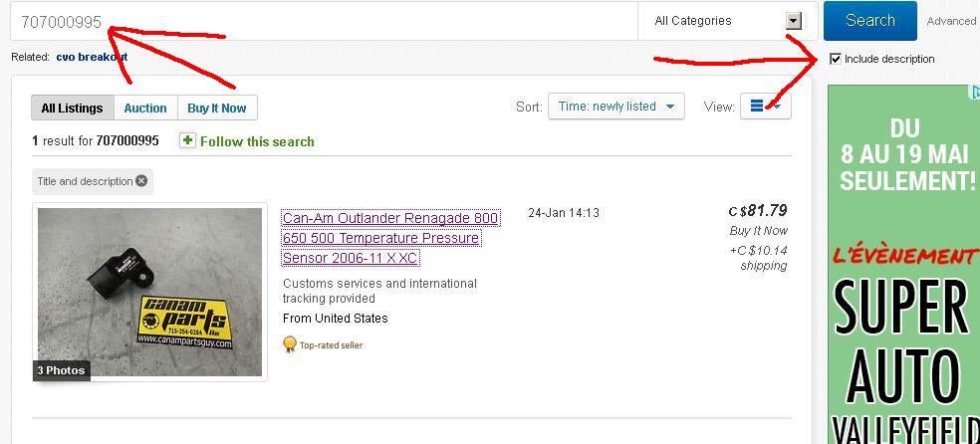Click the +C $10.14 shipping text
The height and width of the screenshot is (444, 980).
click(758, 258)
